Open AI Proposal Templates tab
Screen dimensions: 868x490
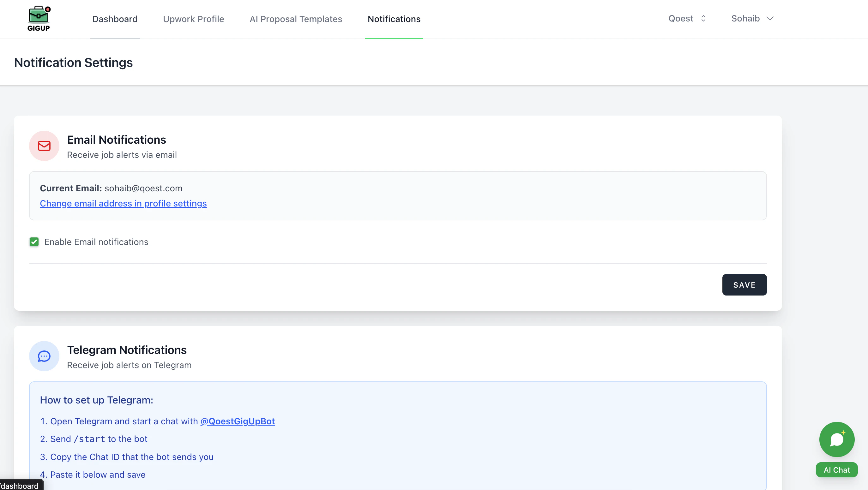point(296,19)
